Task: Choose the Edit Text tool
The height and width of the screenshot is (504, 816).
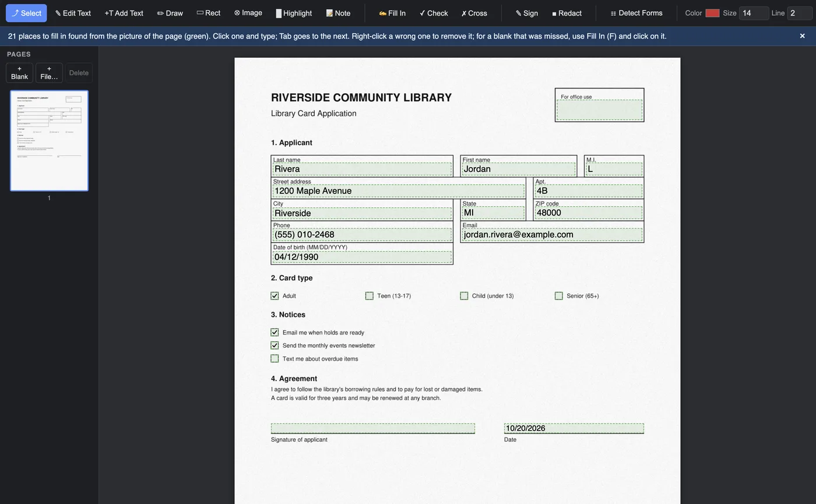Action: tap(73, 13)
